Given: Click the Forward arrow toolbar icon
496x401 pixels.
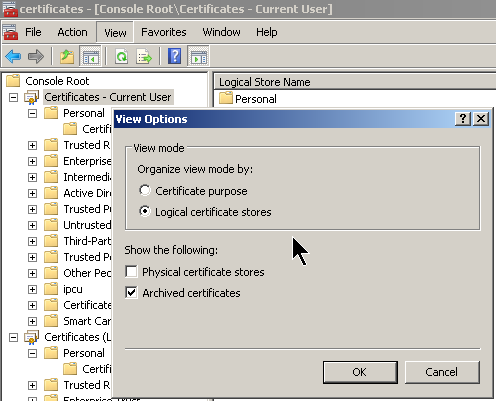Looking at the screenshot, I should coord(36,56).
